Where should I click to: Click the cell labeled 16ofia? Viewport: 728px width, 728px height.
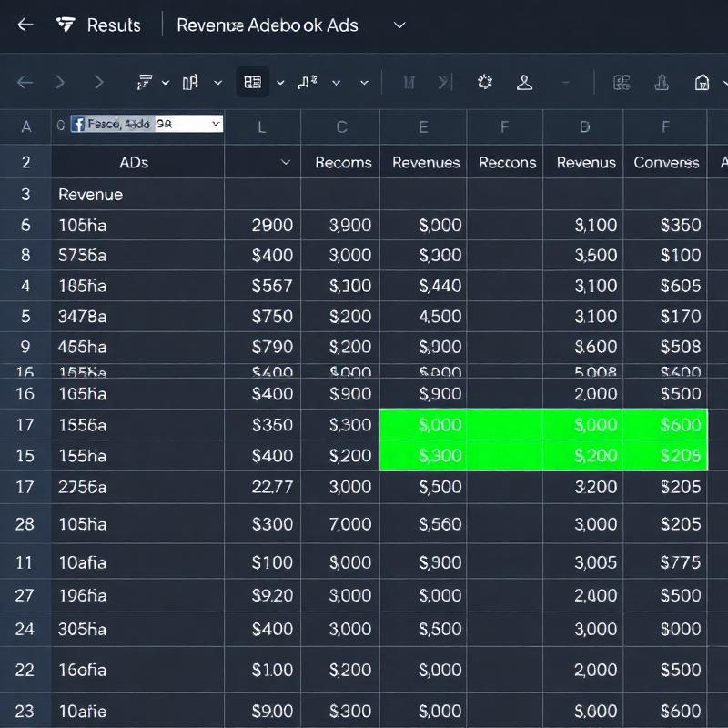pos(138,670)
